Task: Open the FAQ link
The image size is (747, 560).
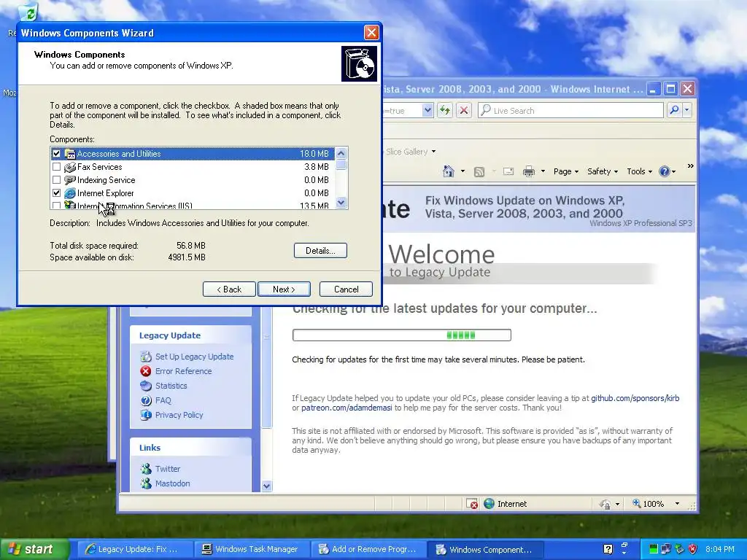Action: [x=163, y=400]
